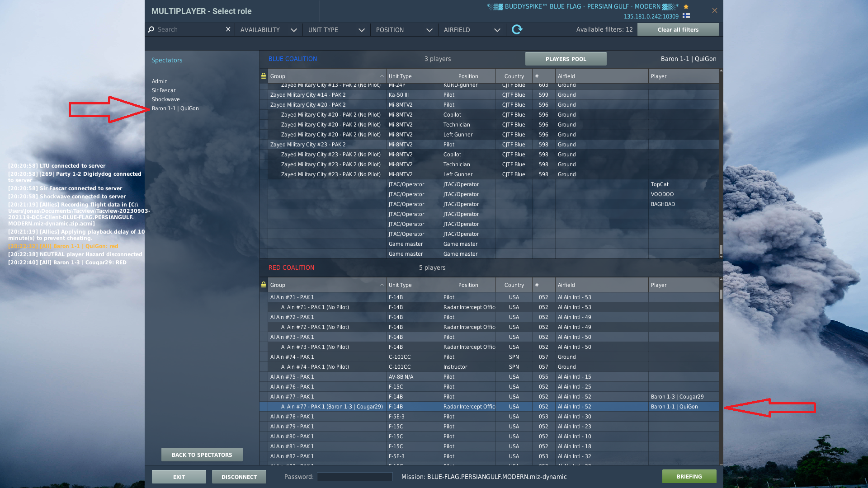Select Zayed Military City #20 Technician row
The height and width of the screenshot is (488, 868).
[x=489, y=125]
